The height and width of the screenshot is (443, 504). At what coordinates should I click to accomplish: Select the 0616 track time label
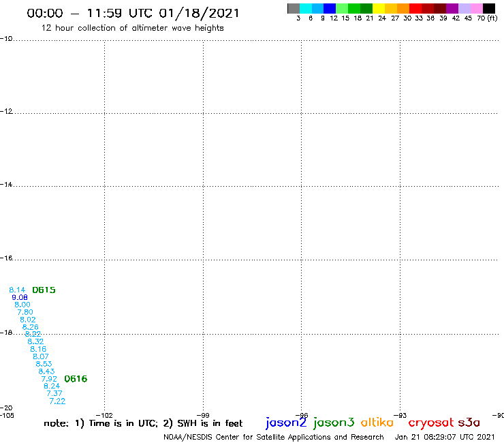76,379
